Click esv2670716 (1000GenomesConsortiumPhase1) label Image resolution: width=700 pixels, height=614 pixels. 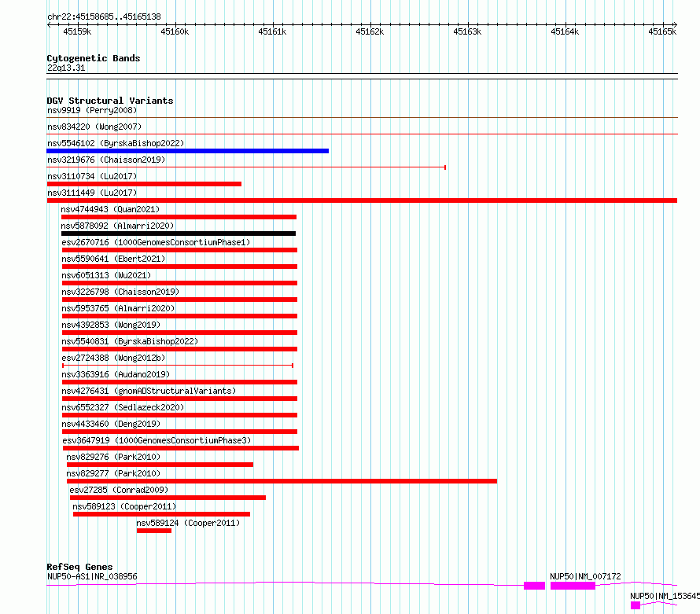click(156, 242)
